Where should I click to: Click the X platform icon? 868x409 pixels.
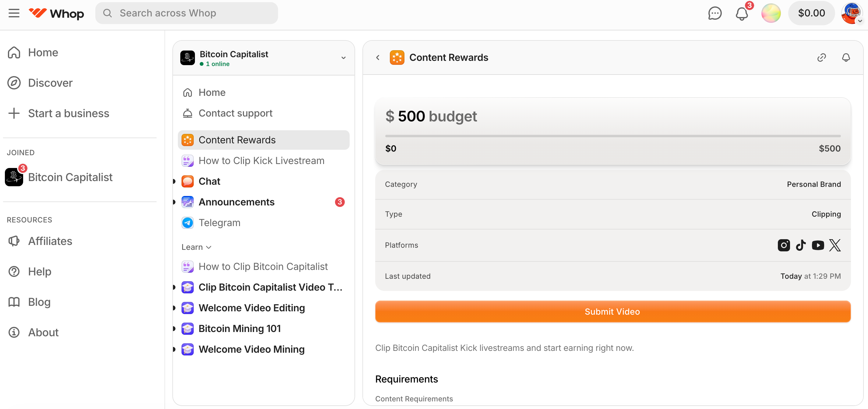click(x=835, y=245)
